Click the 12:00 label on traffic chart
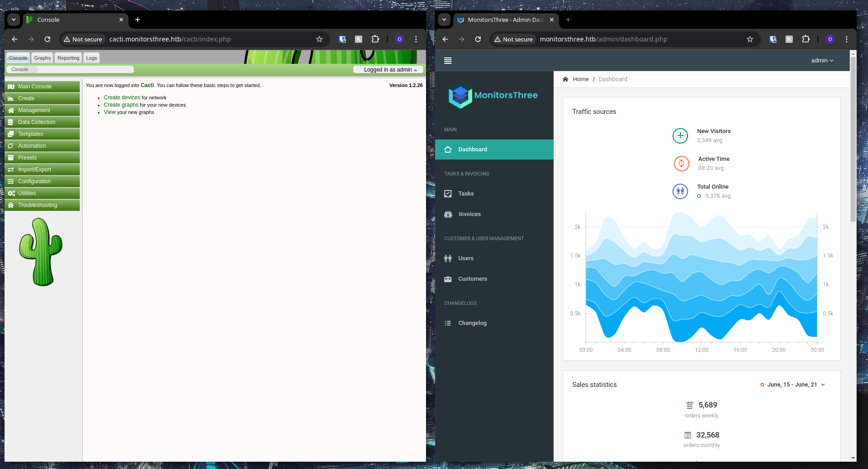The width and height of the screenshot is (868, 469). click(702, 350)
